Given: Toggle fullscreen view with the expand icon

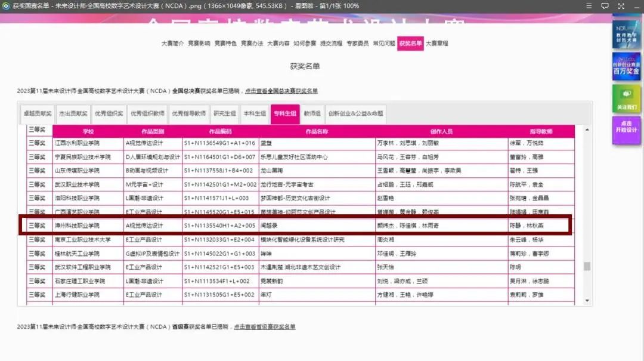Looking at the screenshot, I should [x=621, y=6].
